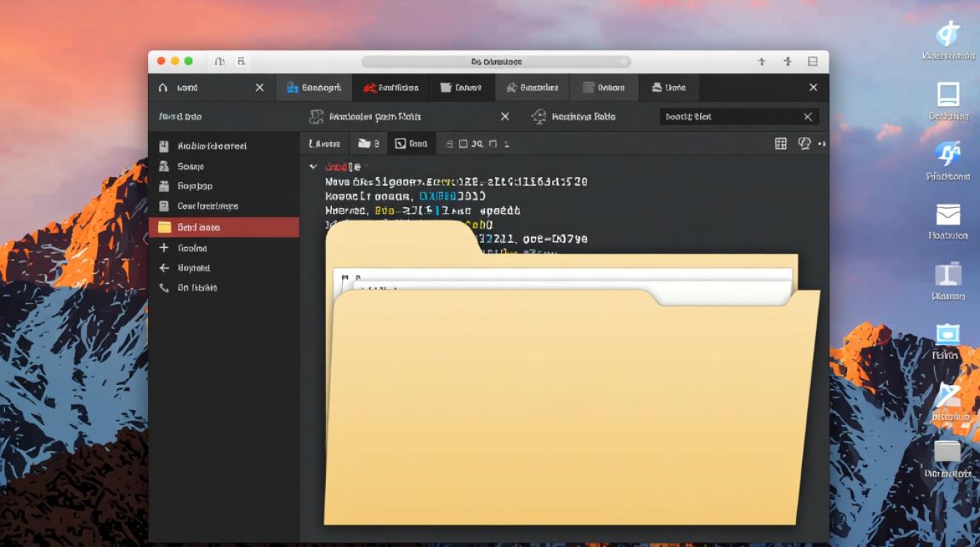Click the three-dot overflow icon in the editor toolbar
Screen dimensions: 980x547
click(x=822, y=144)
